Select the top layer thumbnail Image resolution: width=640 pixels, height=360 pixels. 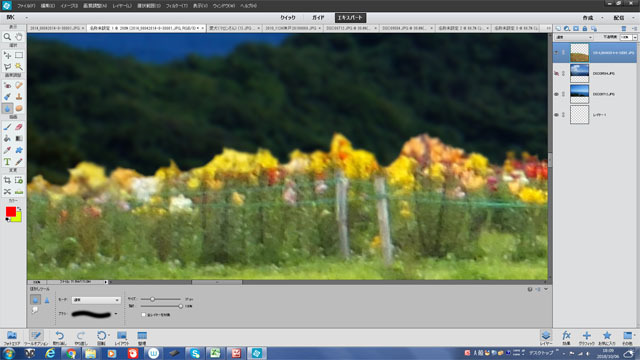point(579,53)
